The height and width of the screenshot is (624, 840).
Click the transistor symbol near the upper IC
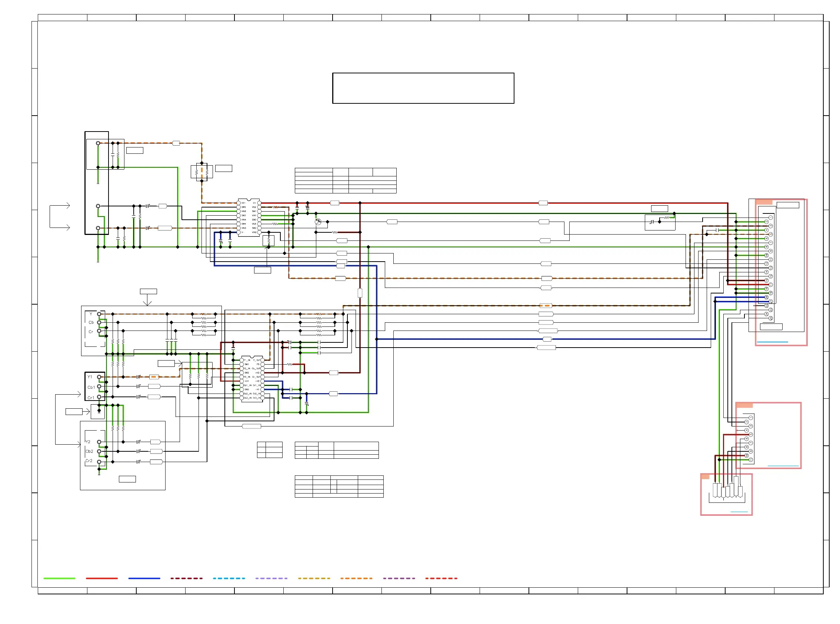tap(318, 222)
